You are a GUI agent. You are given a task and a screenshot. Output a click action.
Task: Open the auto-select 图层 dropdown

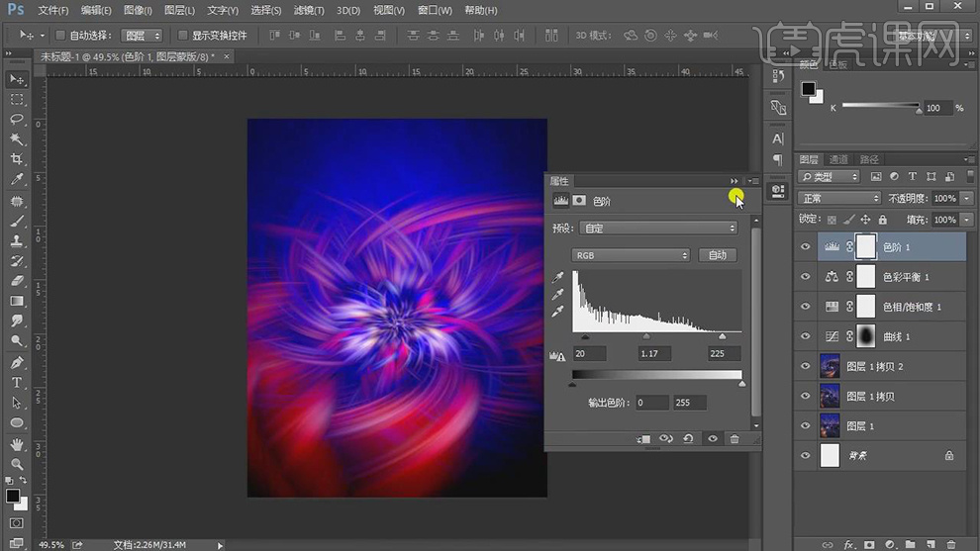pos(142,35)
